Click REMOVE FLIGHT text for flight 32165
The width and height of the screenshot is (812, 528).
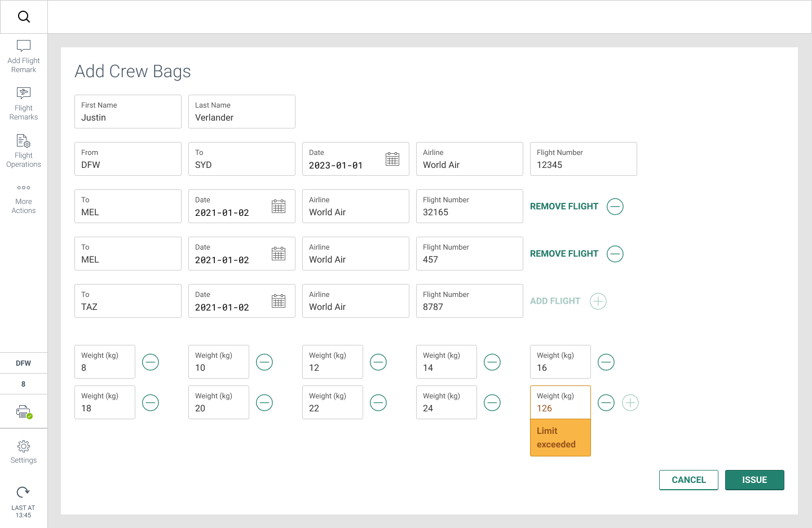coord(564,206)
